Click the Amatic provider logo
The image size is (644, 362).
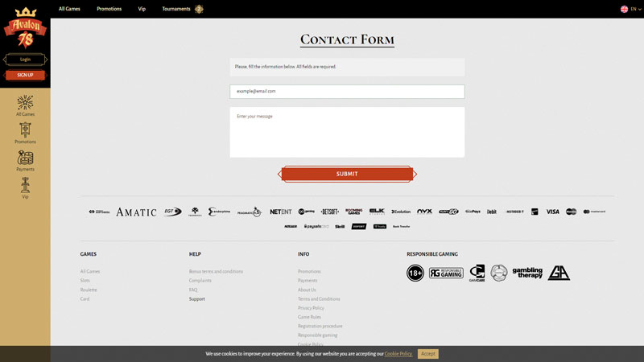136,212
